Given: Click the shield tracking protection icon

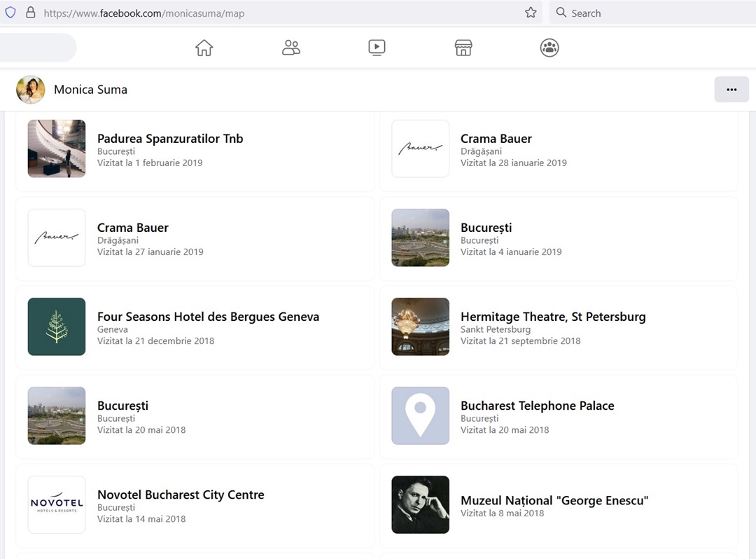Looking at the screenshot, I should pyautogui.click(x=10, y=13).
